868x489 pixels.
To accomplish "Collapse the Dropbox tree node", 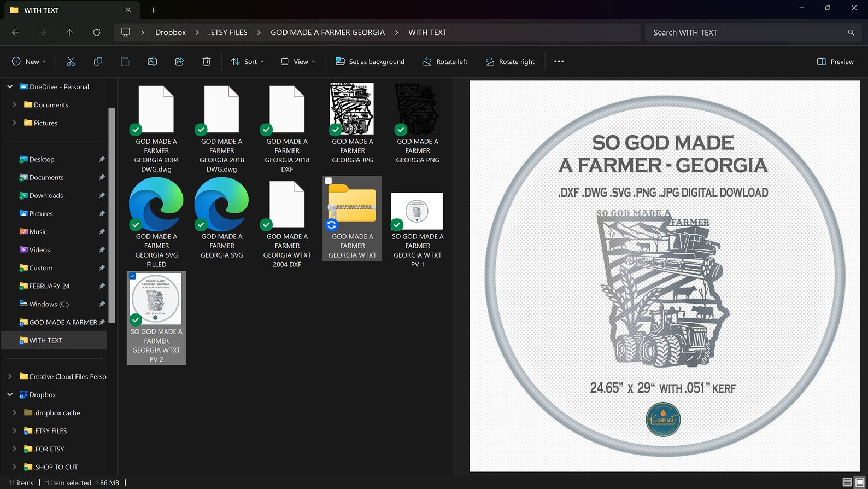I will [10, 394].
